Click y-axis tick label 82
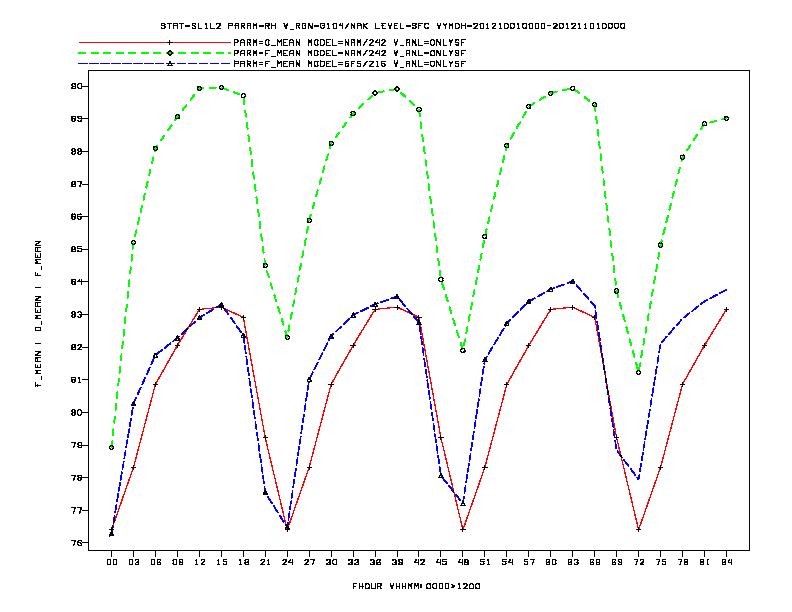The image size is (792, 612). click(x=76, y=347)
